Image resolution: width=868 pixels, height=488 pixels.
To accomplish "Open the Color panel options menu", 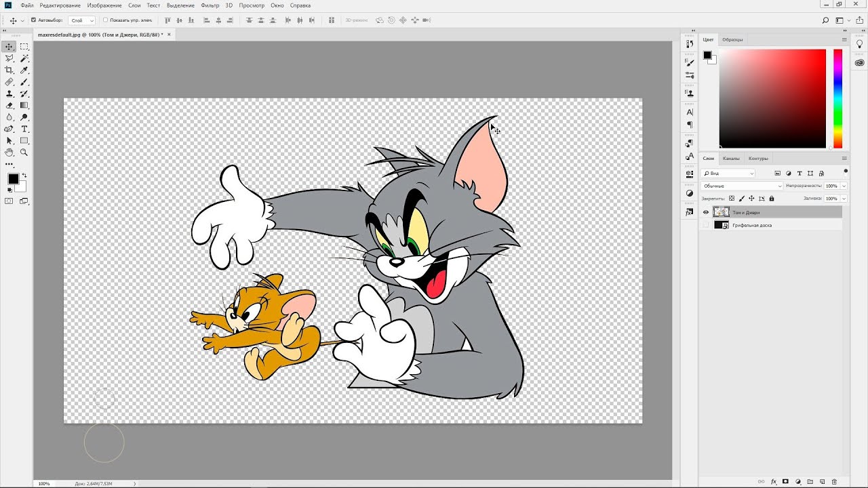I will point(844,39).
